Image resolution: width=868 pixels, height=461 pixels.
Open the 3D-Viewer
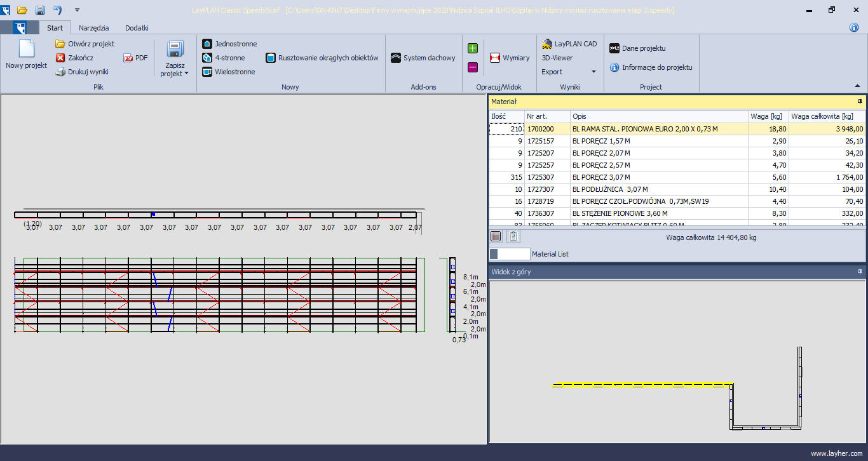click(557, 58)
